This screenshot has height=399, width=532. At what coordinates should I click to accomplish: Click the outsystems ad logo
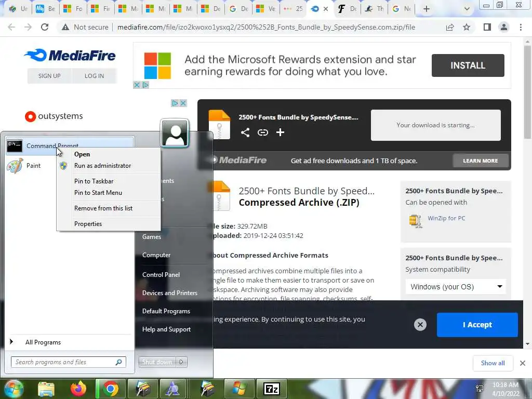click(54, 116)
